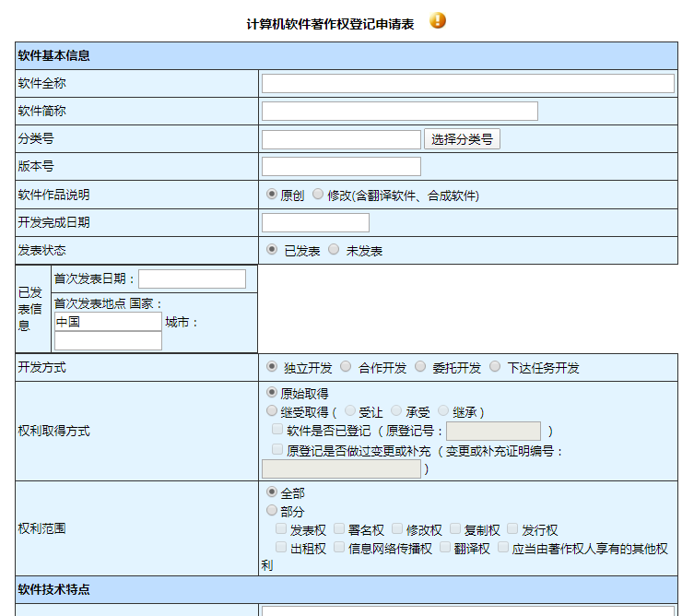
Task: Tick the 翻译权 checkbox
Action: pyautogui.click(x=445, y=547)
